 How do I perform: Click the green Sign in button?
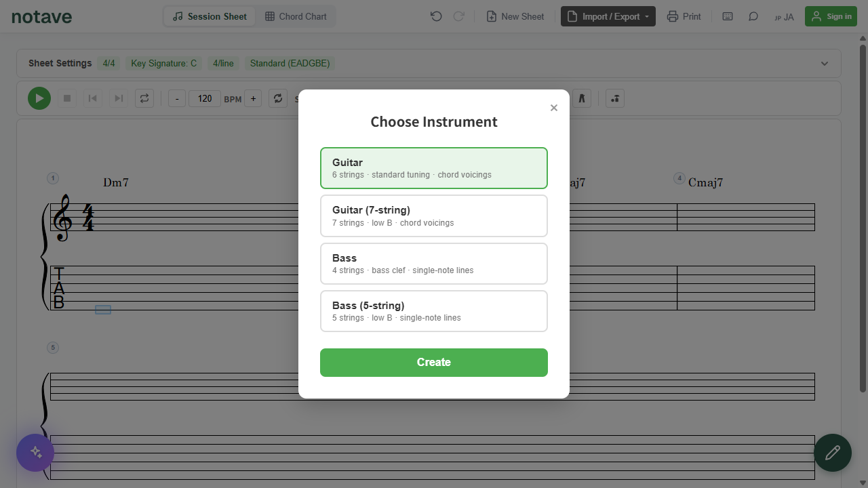[x=831, y=16]
